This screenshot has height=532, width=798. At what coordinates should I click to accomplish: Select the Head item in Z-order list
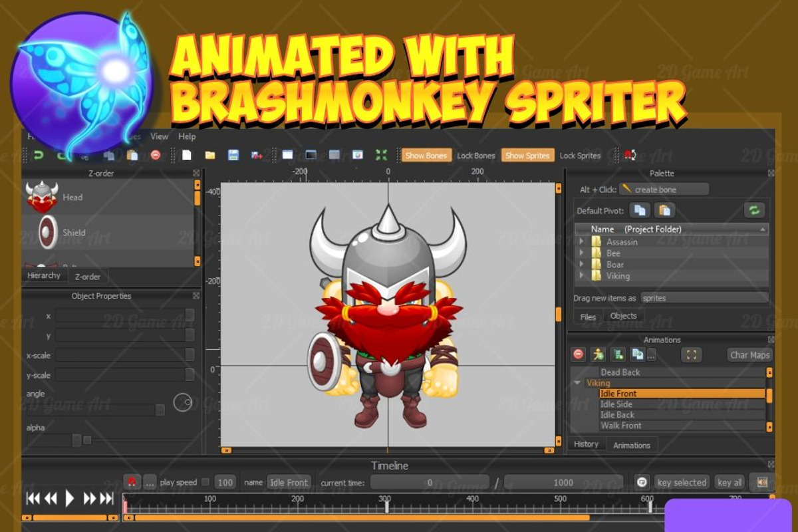click(x=108, y=197)
